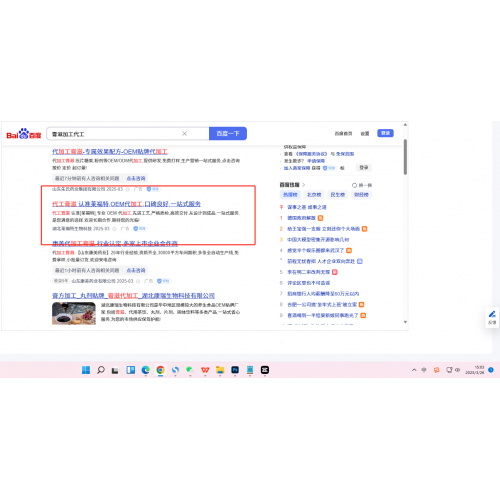Clear the search box with the X icon
Viewport: 500px width, 500px height.
[184, 133]
